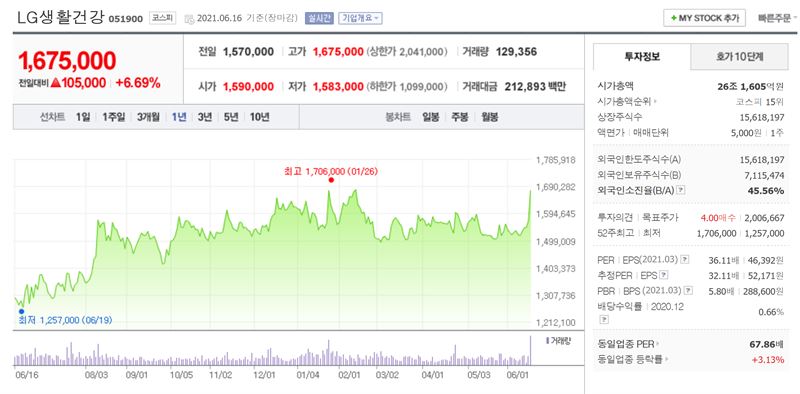Open the 동일업종 등락률 link
Screen dimensions: 800x394
tap(631, 360)
